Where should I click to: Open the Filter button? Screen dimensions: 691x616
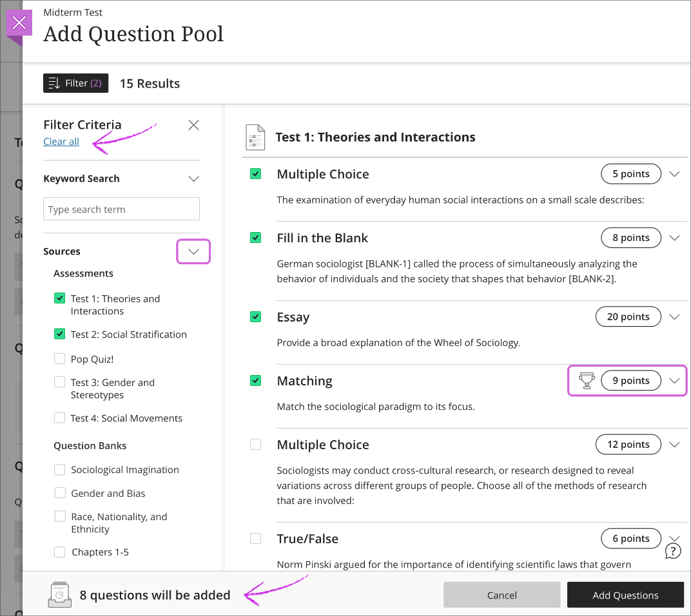(x=75, y=83)
